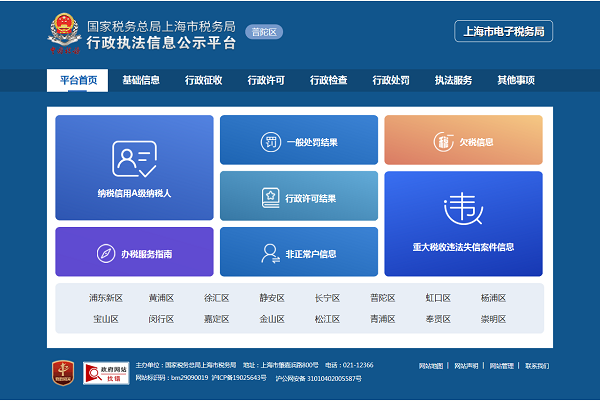Switch to the 基础信息 tab
Viewport: 600px width, 401px height.
[x=141, y=80]
